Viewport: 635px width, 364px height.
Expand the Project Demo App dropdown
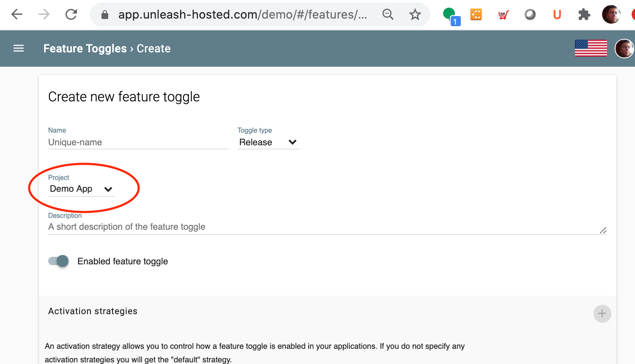coord(81,189)
